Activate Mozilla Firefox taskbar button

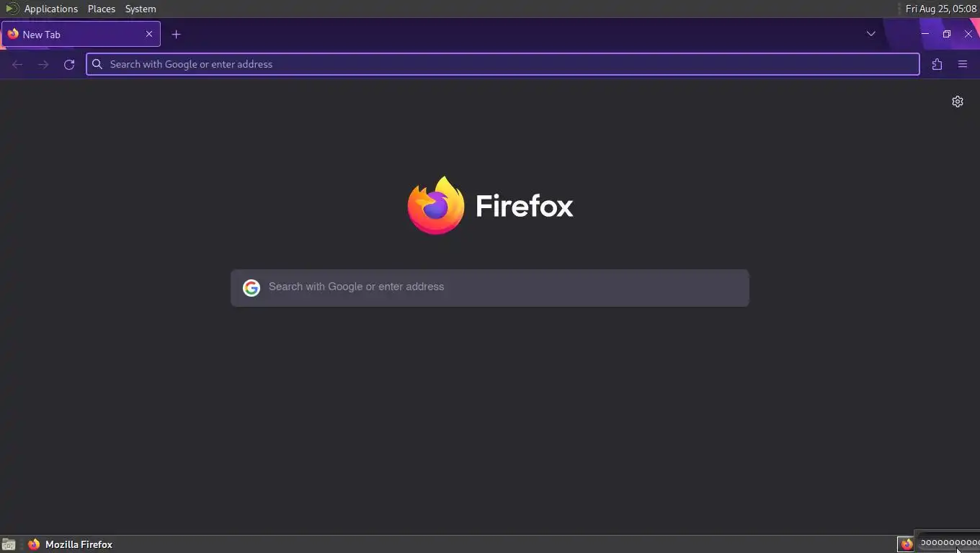pos(71,544)
